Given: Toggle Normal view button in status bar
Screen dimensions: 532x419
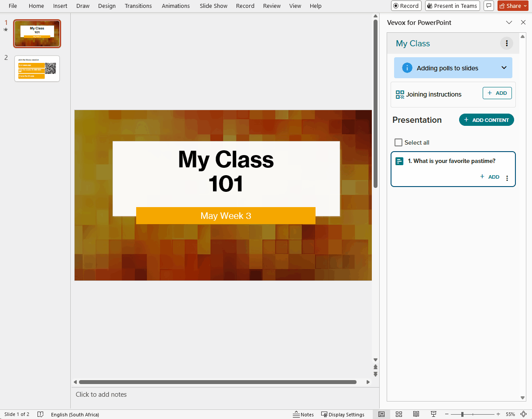Looking at the screenshot, I should [381, 414].
